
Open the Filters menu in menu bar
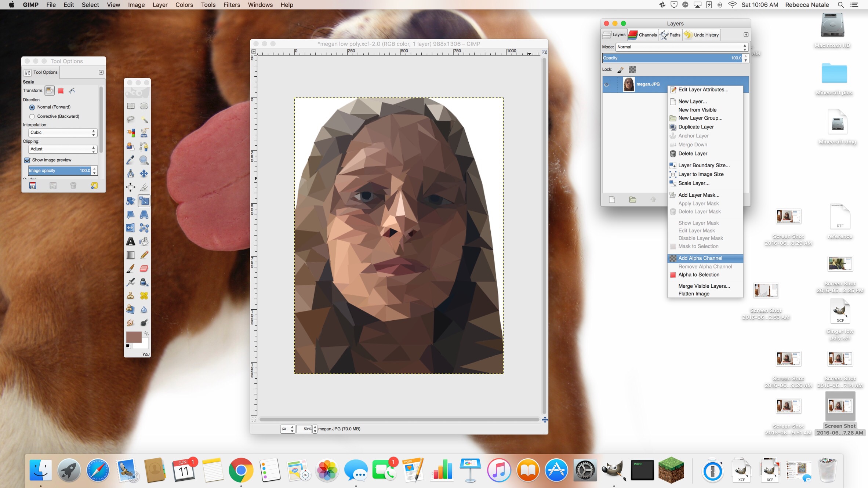[232, 5]
